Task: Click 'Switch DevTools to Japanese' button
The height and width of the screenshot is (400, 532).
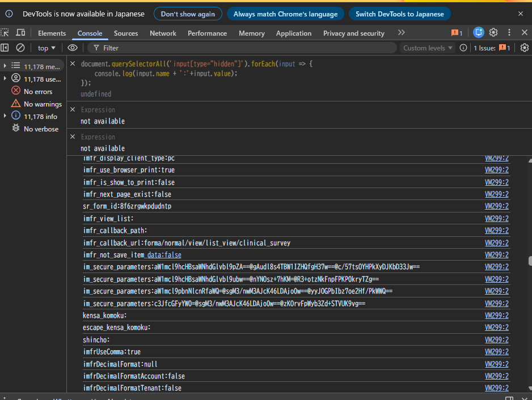Action: (400, 14)
